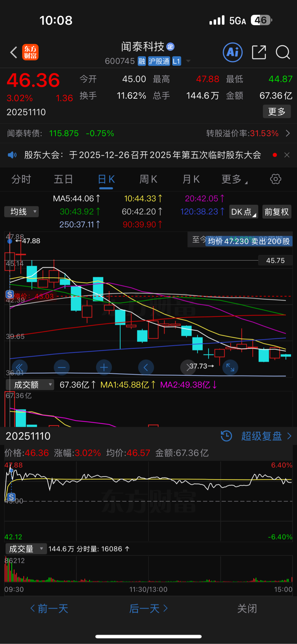Tap the 均价:46.57 replay value
Image resolution: width=297 pixels, height=644 pixels.
pos(128,453)
